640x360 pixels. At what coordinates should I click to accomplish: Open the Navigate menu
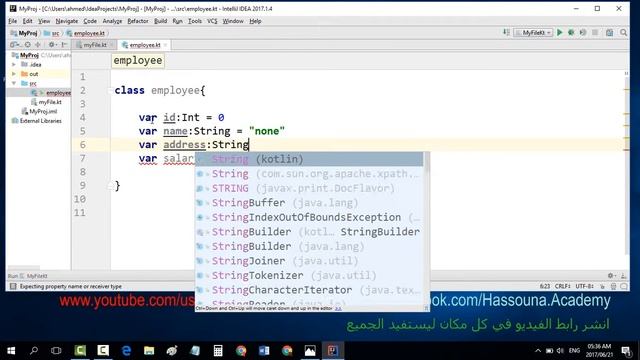67,21
